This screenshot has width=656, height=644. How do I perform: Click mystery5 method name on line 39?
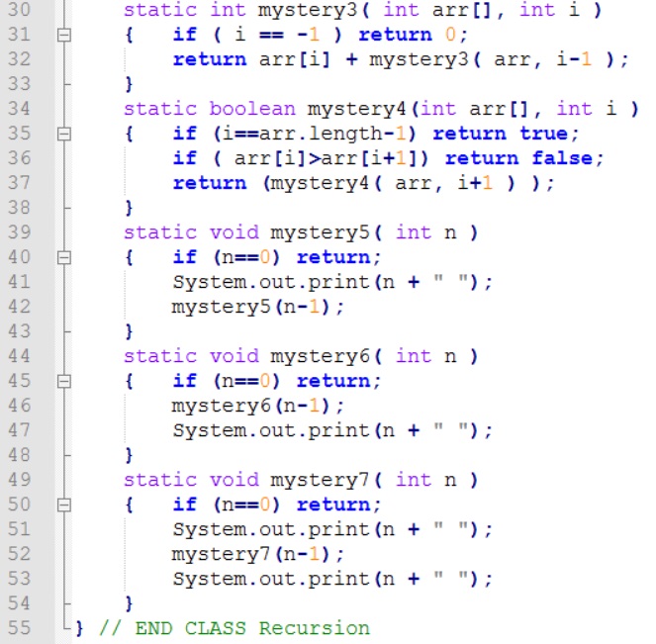click(x=320, y=233)
